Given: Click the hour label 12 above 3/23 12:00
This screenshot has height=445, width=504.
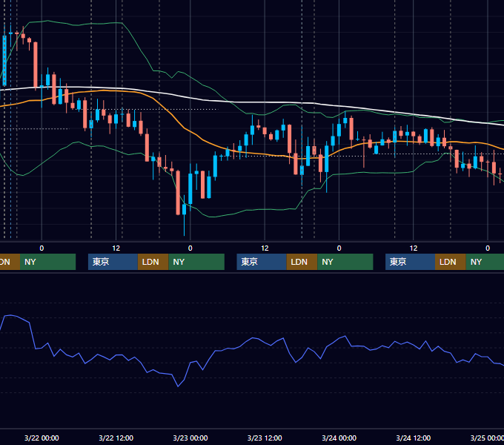Looking at the screenshot, I should pyautogui.click(x=265, y=248).
